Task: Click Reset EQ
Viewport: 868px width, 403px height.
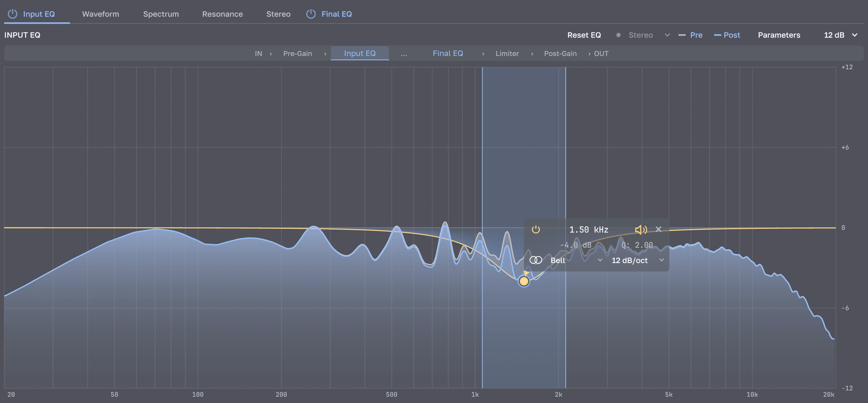Action: 584,35
